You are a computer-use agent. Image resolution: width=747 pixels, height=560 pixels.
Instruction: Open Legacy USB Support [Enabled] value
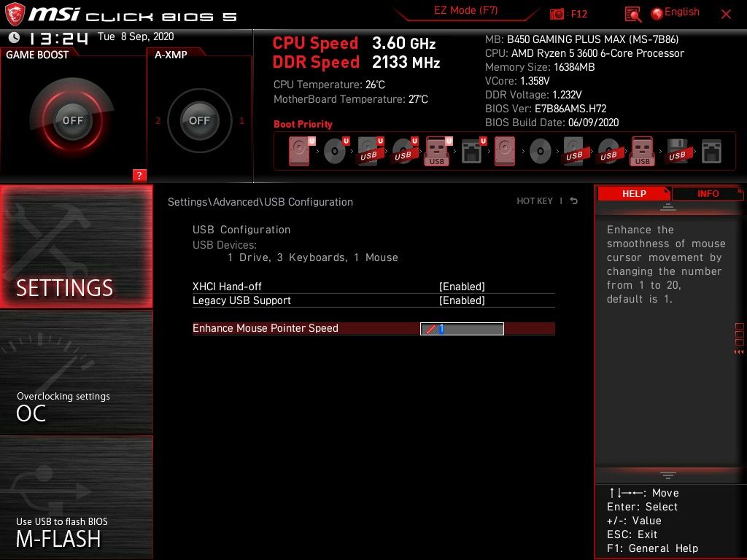pos(462,300)
